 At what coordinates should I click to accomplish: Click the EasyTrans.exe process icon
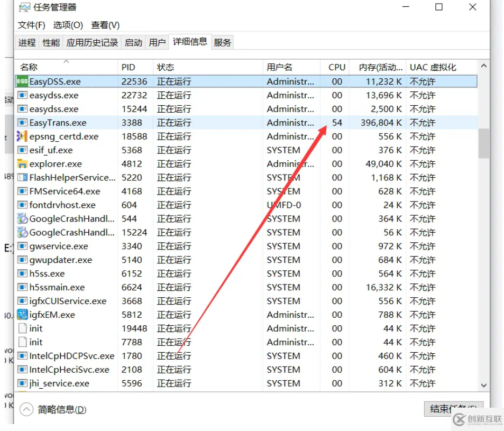point(22,123)
